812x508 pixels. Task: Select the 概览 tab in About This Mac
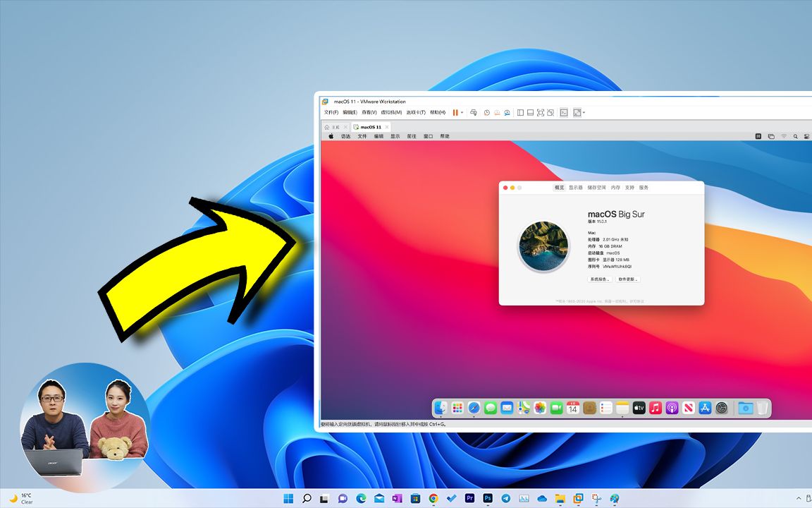559,188
